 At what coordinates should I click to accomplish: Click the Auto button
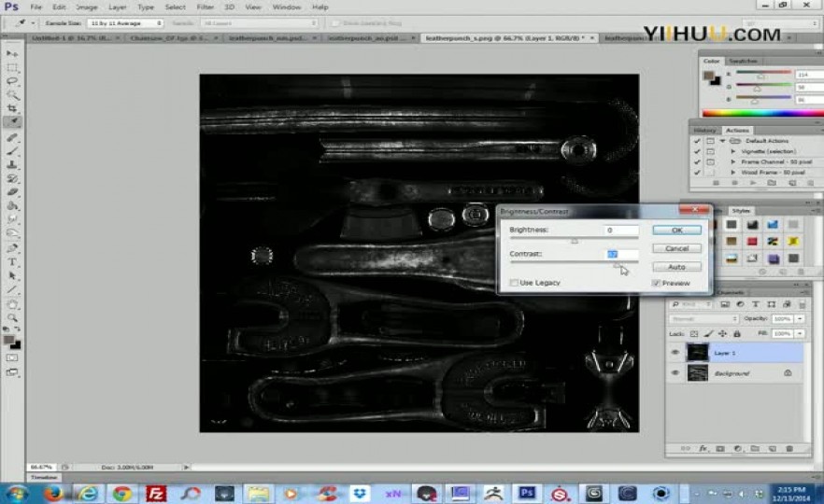tap(676, 267)
